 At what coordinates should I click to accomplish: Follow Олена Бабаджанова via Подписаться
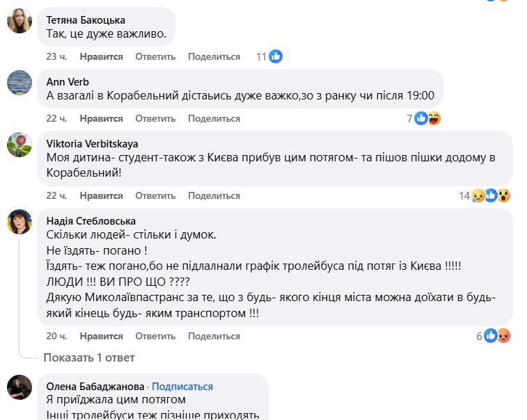tap(182, 387)
